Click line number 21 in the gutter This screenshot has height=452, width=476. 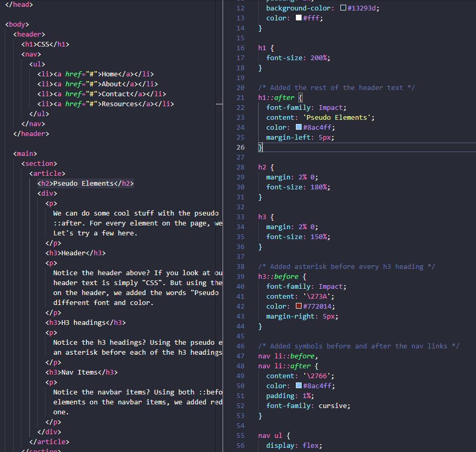point(240,98)
